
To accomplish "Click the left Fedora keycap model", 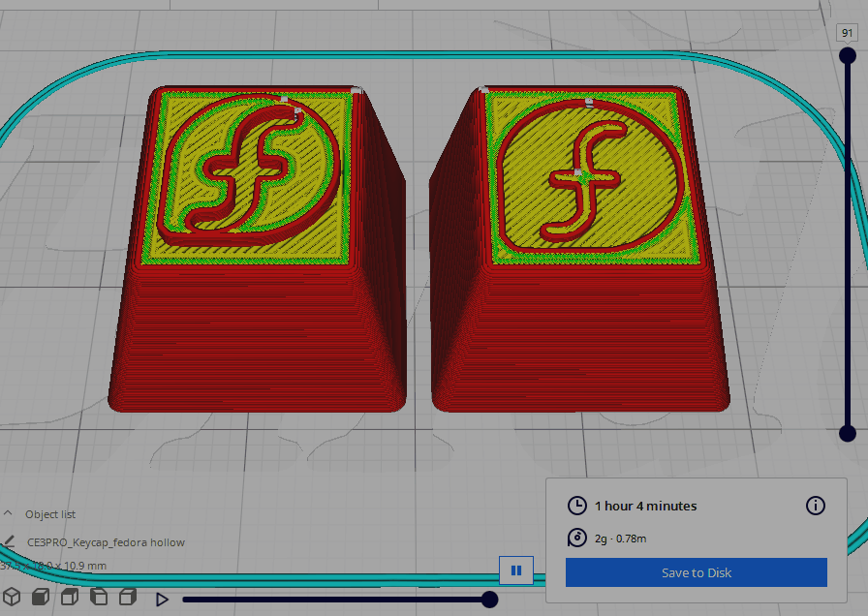I will 258,249.
